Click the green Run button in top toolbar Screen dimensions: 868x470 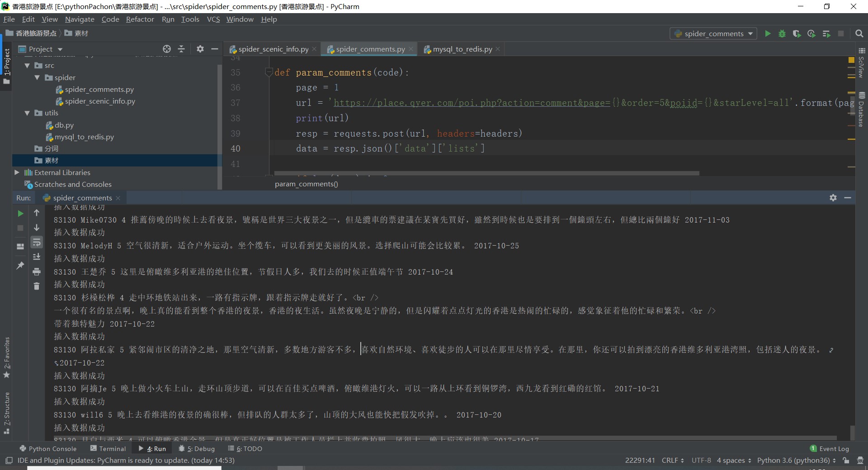coord(767,33)
